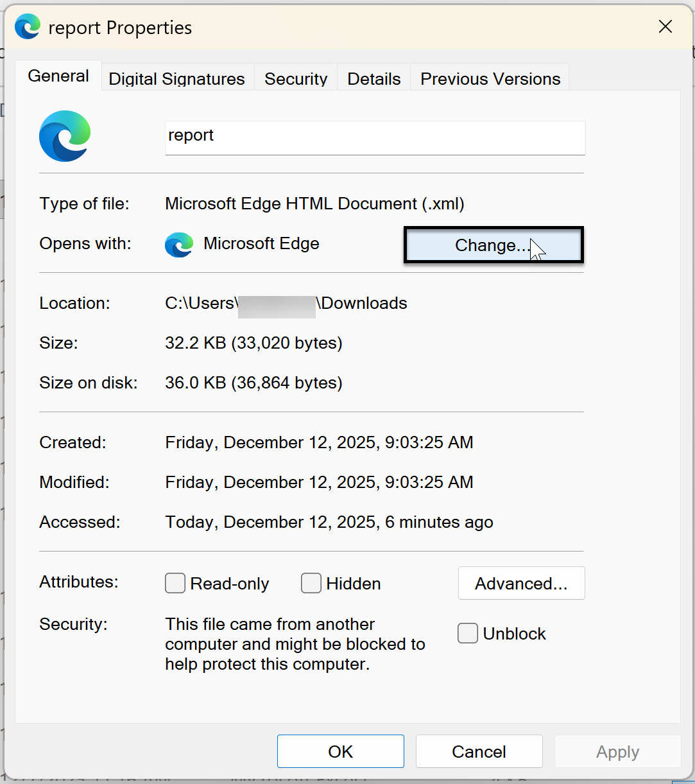Go to the Details tab
This screenshot has height=784, width=695.
coord(374,79)
